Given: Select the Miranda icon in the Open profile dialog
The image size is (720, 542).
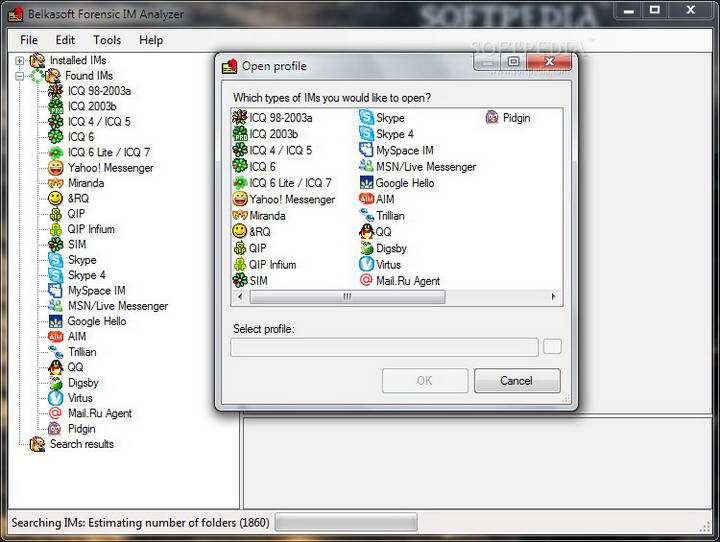Looking at the screenshot, I should (x=239, y=215).
